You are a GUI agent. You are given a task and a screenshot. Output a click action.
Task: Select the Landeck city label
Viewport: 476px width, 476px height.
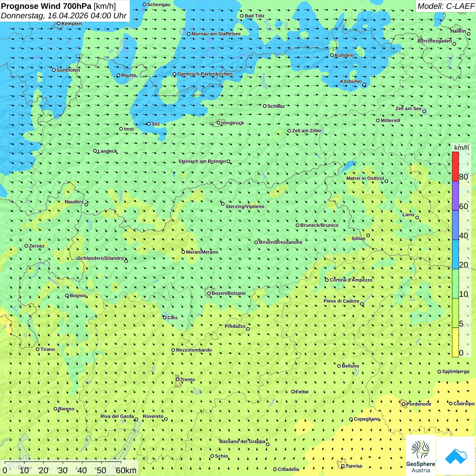click(107, 151)
